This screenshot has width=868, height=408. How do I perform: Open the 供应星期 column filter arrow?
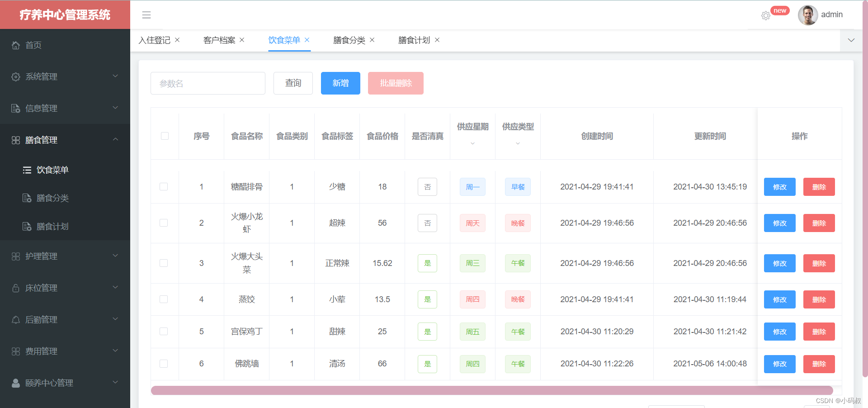(472, 143)
